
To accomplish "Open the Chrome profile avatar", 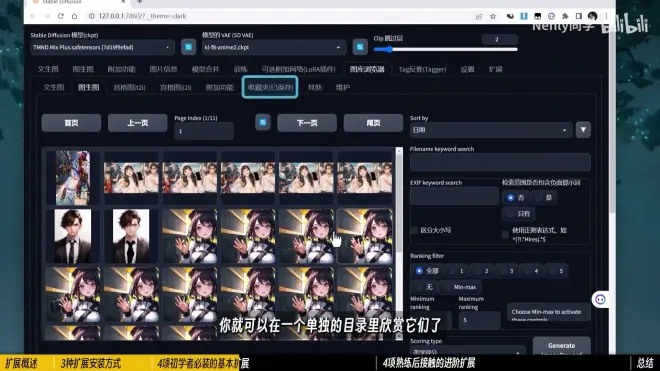I will pyautogui.click(x=593, y=16).
